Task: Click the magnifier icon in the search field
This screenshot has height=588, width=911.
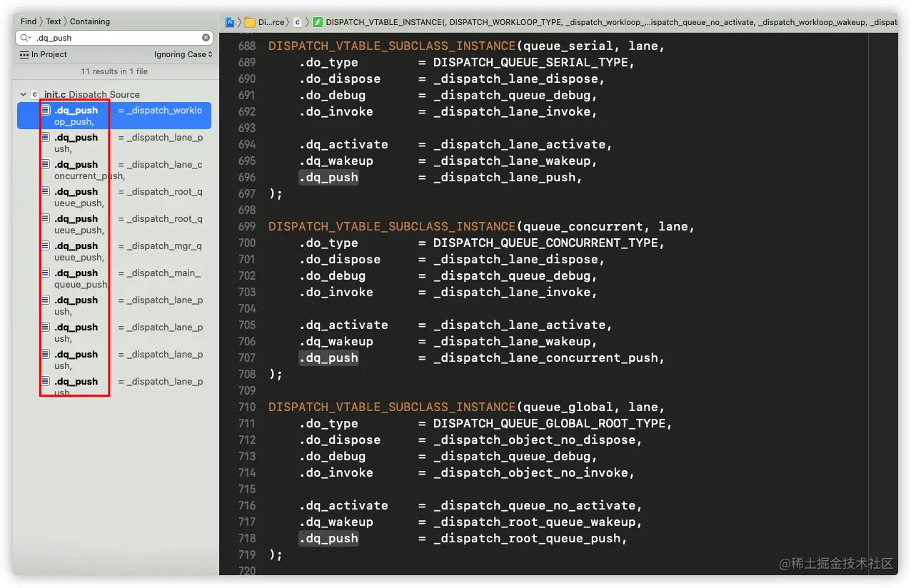Action: [x=26, y=38]
